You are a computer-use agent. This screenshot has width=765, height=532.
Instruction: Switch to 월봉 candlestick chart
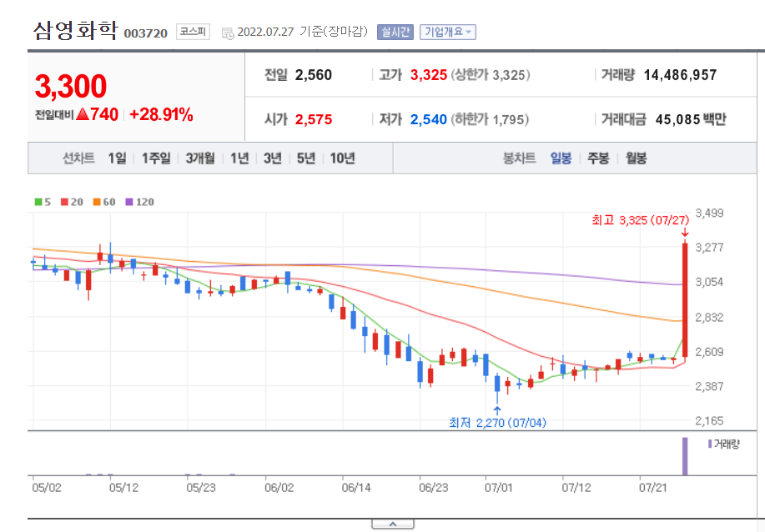637,158
